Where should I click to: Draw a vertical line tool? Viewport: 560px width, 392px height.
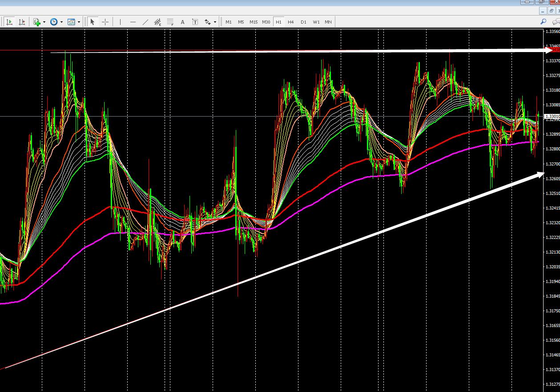[120, 22]
